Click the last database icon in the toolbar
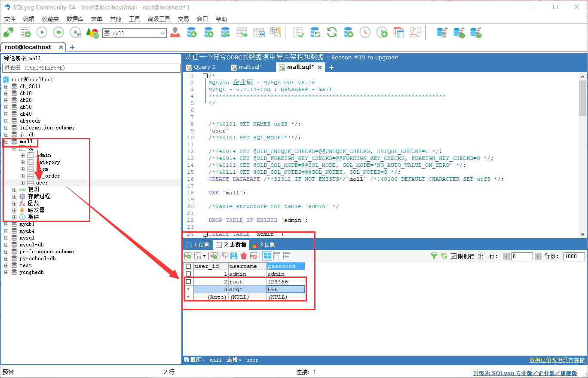 tap(476, 33)
